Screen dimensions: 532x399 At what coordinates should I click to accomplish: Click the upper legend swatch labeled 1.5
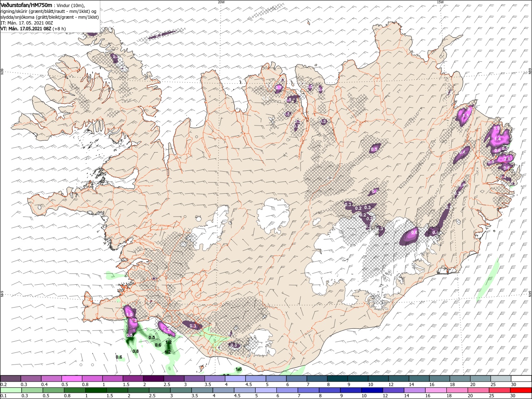click(133, 378)
